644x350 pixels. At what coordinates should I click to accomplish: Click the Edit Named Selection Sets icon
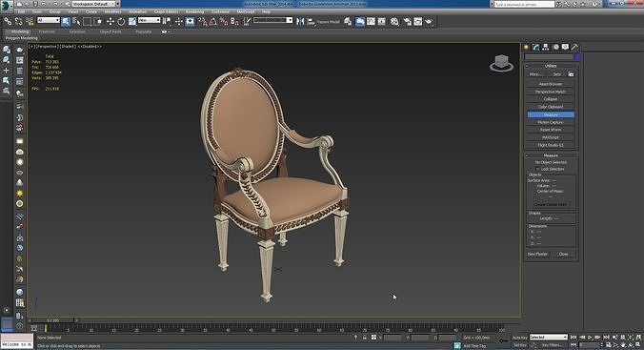pos(247,21)
